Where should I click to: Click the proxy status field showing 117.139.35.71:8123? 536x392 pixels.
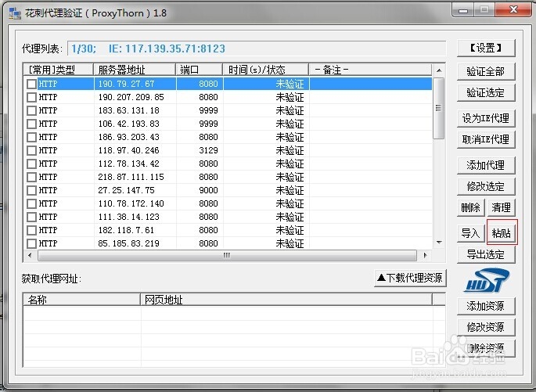point(257,49)
